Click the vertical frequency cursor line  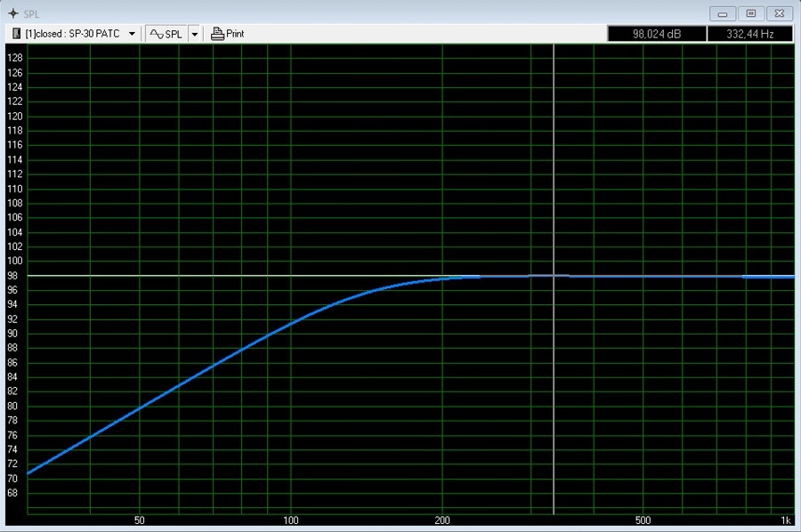point(554,278)
